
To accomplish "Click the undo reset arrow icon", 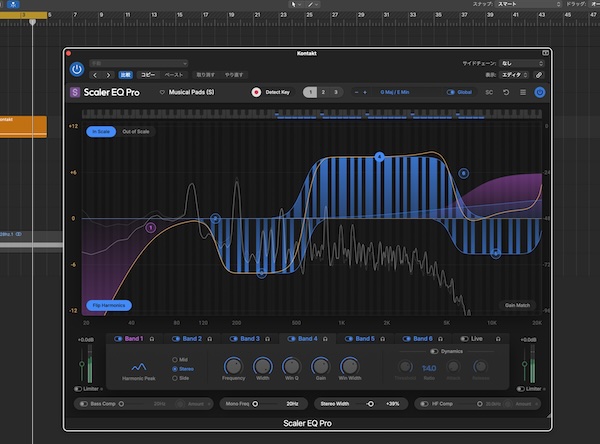I will point(506,92).
